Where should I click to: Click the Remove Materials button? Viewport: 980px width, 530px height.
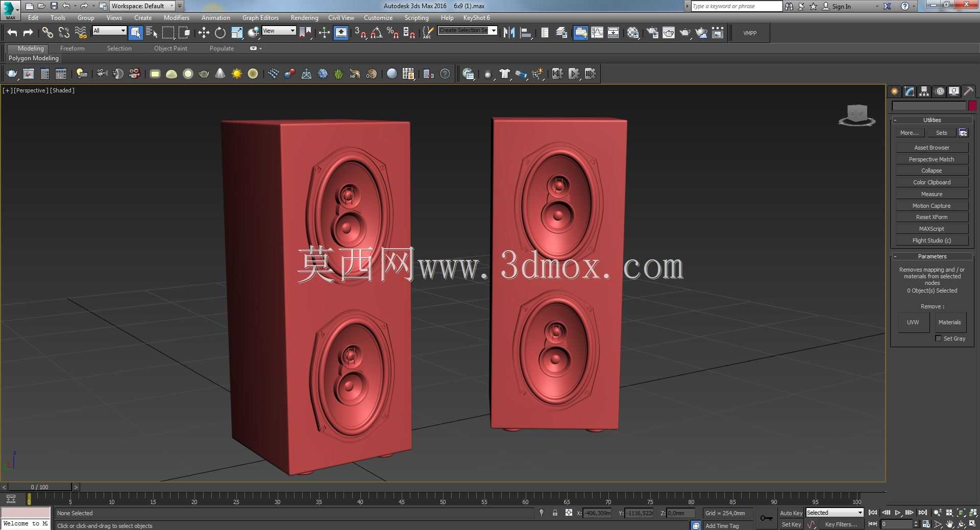pos(949,322)
